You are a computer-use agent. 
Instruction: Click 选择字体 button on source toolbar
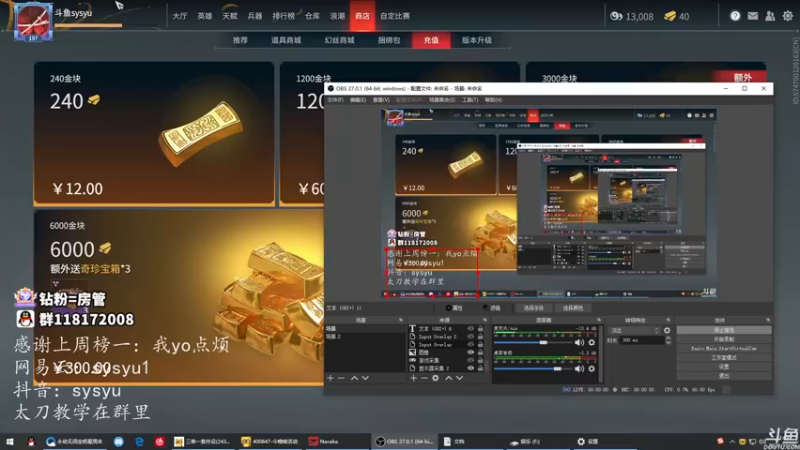coord(534,308)
